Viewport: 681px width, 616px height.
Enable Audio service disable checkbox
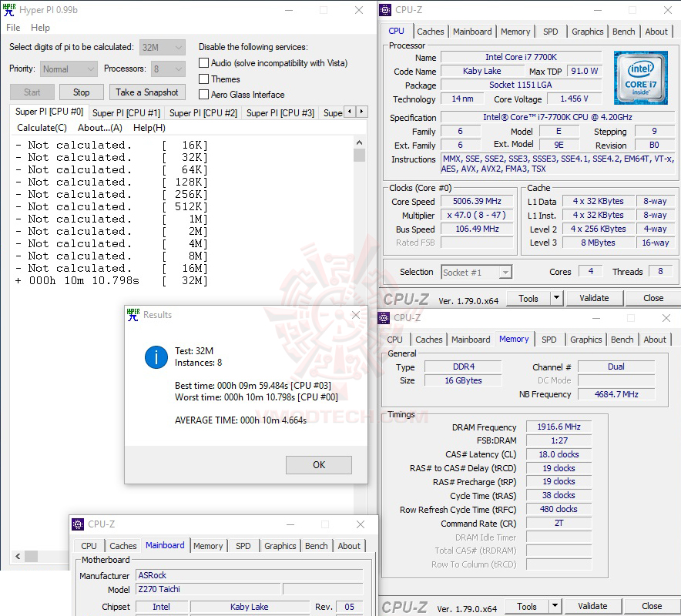point(203,63)
